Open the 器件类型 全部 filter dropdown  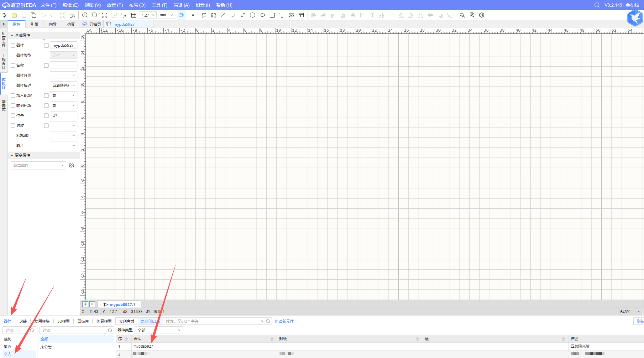coord(159,330)
